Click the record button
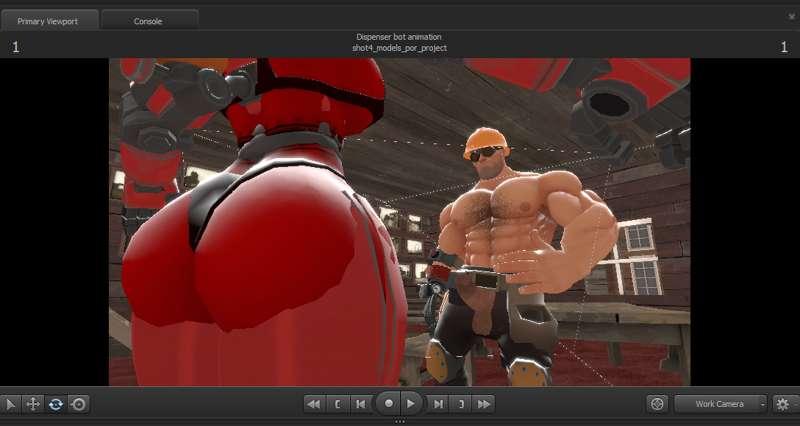This screenshot has width=800, height=426. tap(388, 404)
